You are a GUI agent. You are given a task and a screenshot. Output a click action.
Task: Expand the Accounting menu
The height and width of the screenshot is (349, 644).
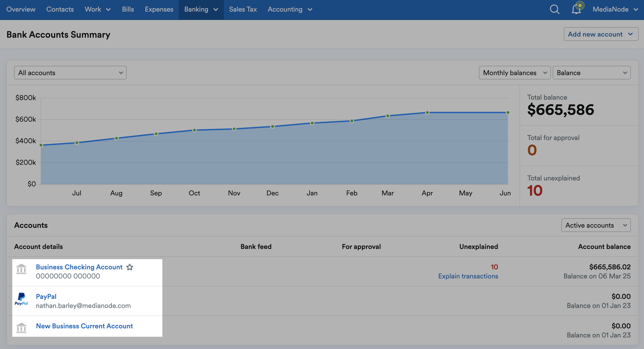290,10
